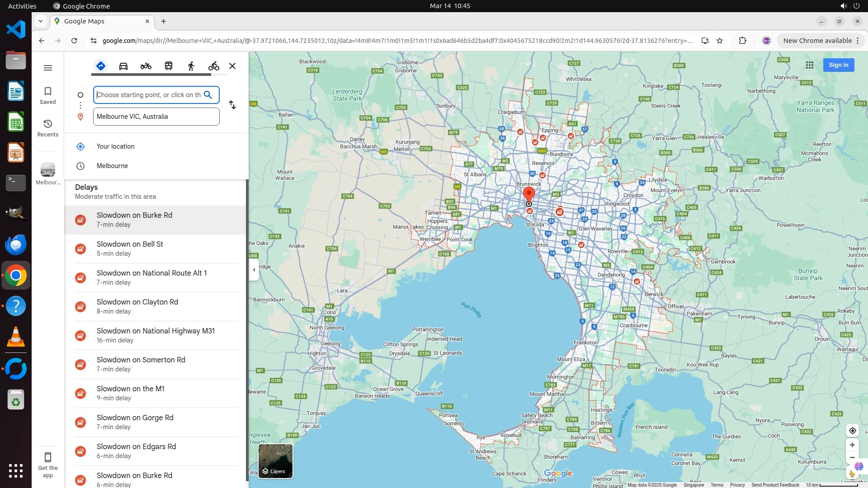The width and height of the screenshot is (868, 488).
Task: Show your location on the map
Action: coord(852,431)
